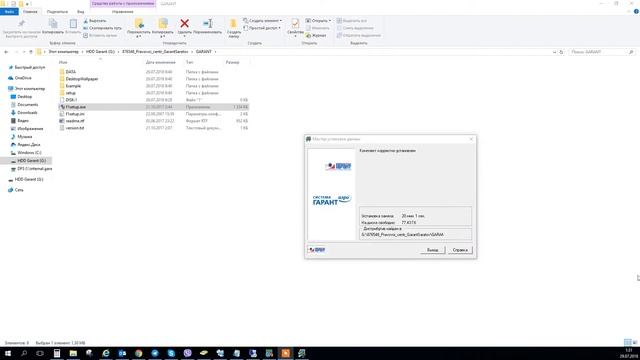Select Быстрый доступ in the navigation pane

pos(29,67)
